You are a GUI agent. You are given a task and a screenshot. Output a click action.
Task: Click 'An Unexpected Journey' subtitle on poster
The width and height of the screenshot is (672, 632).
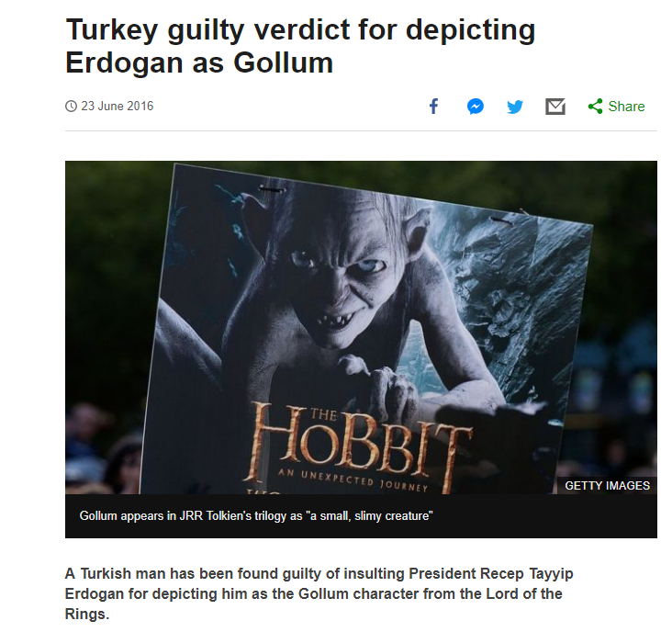(x=353, y=481)
